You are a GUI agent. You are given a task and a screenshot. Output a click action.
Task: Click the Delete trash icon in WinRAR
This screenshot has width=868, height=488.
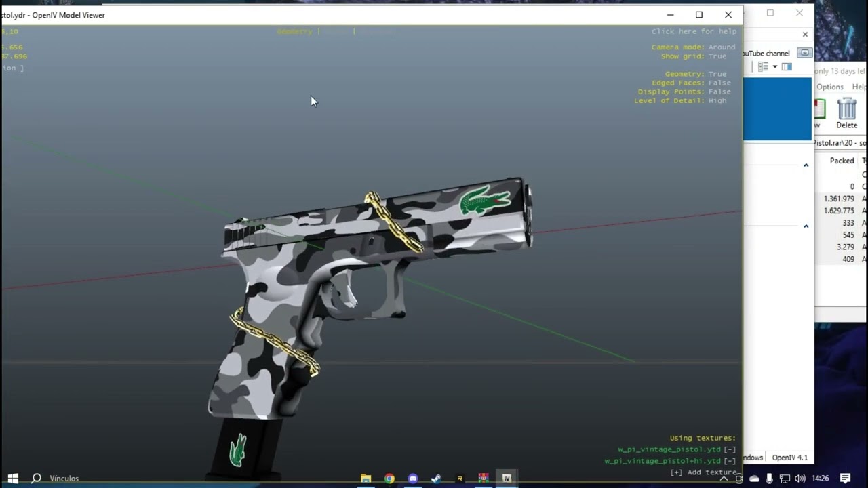point(847,113)
